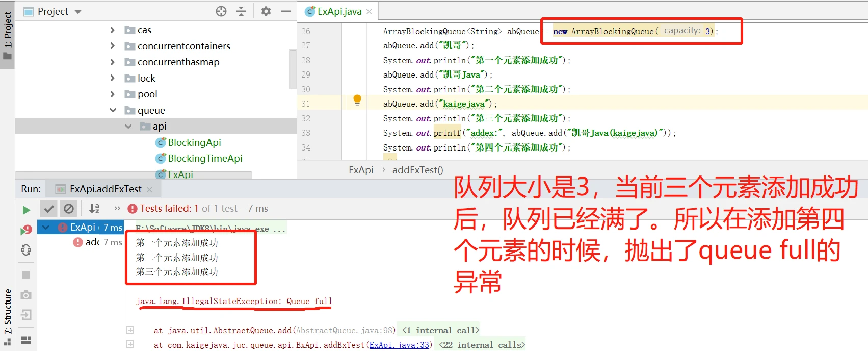Expand the concurrentcontainers folder
The image size is (868, 351).
coord(113,46)
